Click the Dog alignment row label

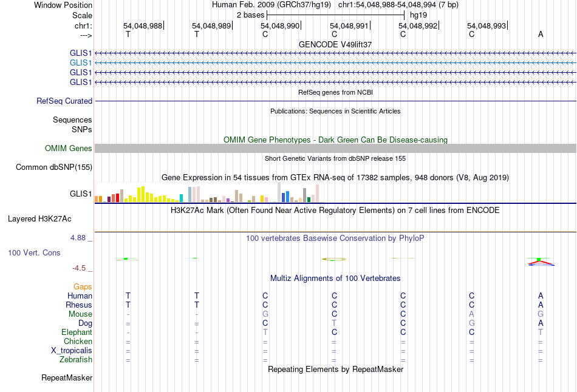tap(85, 323)
